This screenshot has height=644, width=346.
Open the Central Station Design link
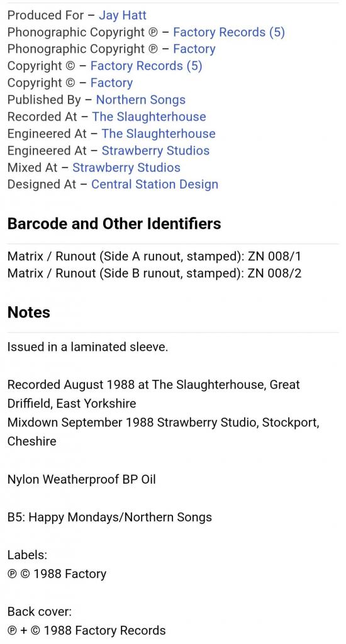(x=155, y=184)
